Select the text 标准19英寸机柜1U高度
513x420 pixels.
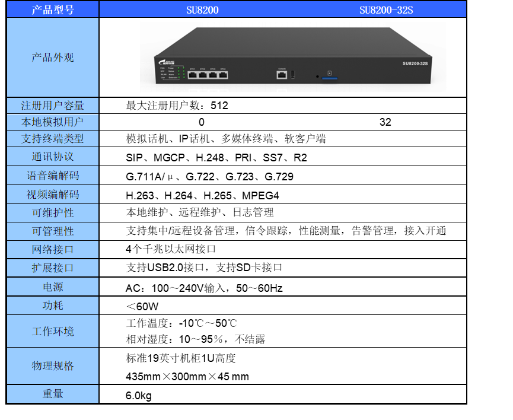[181, 358]
